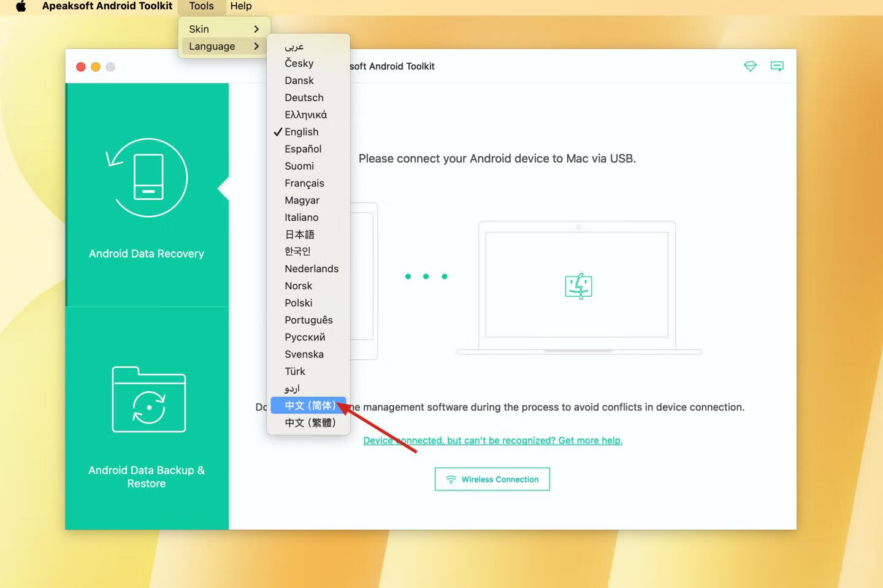Click the diamond purchase icon in title bar
The height and width of the screenshot is (588, 883).
[750, 66]
